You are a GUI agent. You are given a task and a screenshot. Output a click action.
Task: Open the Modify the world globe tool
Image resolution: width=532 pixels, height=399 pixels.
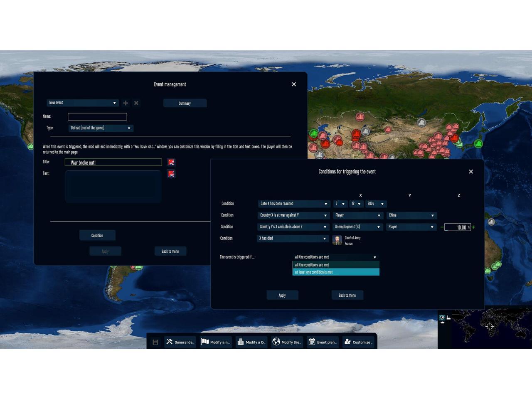[287, 342]
